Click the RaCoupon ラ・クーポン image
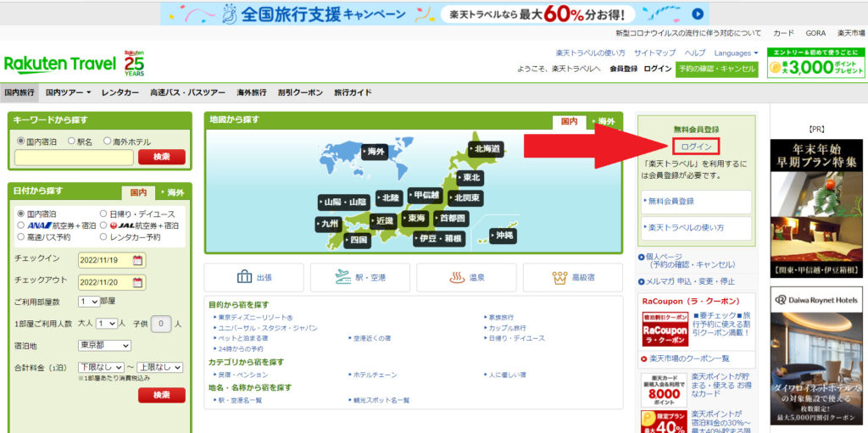 665,329
